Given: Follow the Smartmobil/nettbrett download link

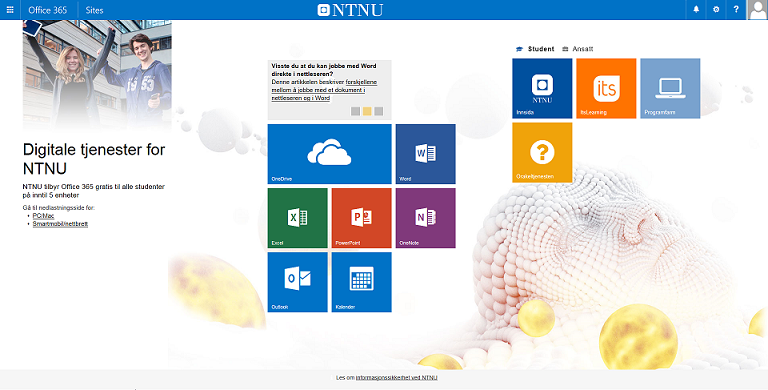Looking at the screenshot, I should click(x=60, y=224).
